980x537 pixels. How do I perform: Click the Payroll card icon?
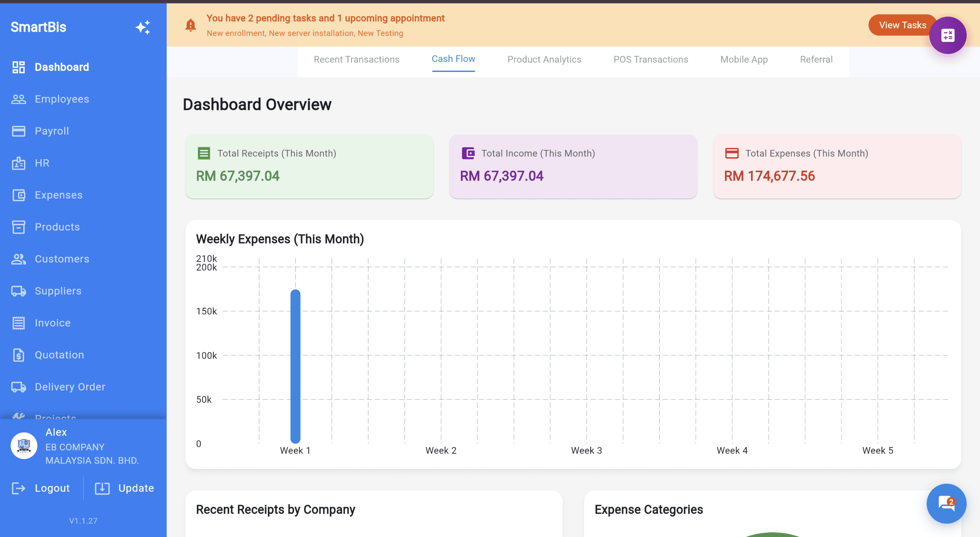coord(18,131)
